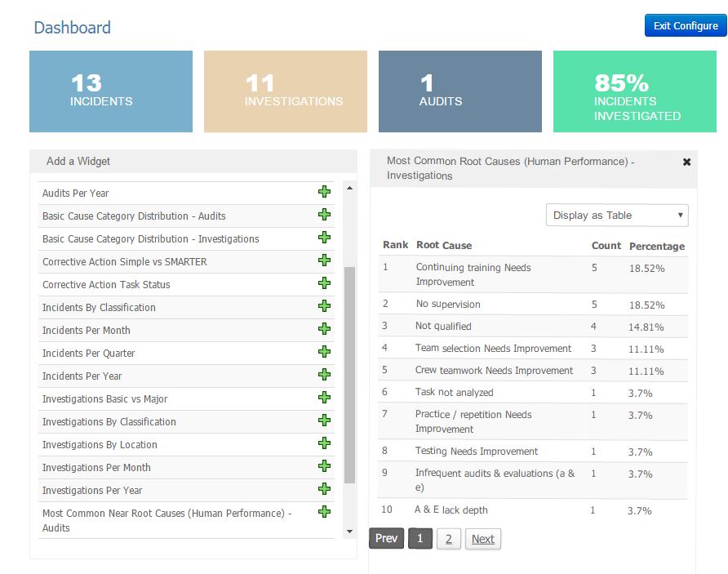The height and width of the screenshot is (574, 728).
Task: Add the Incidents Per Quarter widget
Action: pyautogui.click(x=324, y=352)
